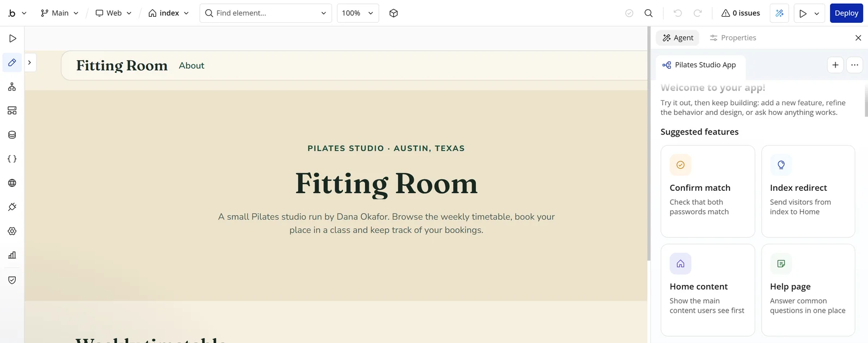868x343 pixels.
Task: Choose the Home content suggestion card
Action: 708,290
